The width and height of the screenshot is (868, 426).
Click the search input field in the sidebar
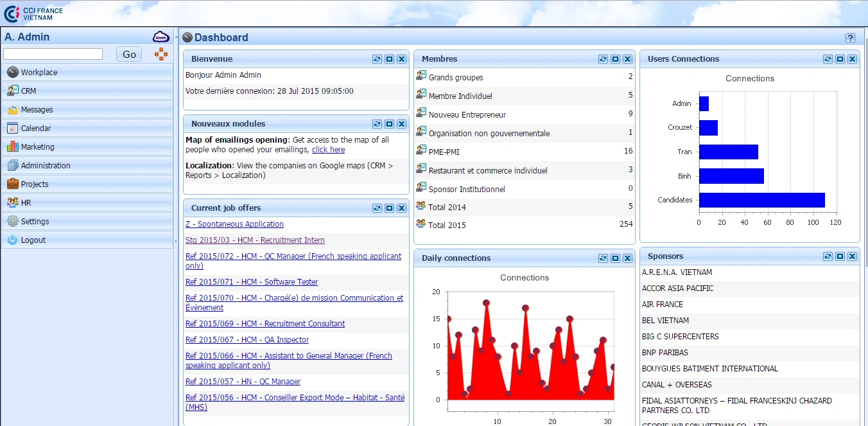53,55
